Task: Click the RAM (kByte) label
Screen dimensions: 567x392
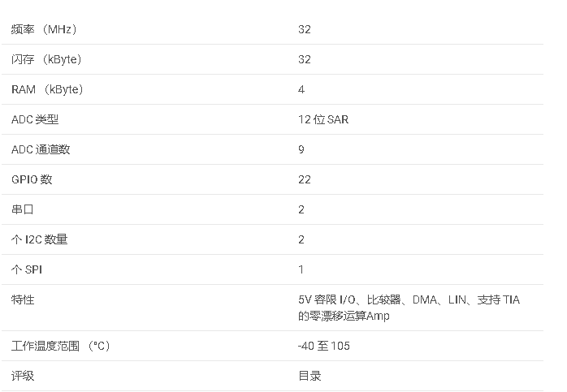Action: click(x=47, y=89)
